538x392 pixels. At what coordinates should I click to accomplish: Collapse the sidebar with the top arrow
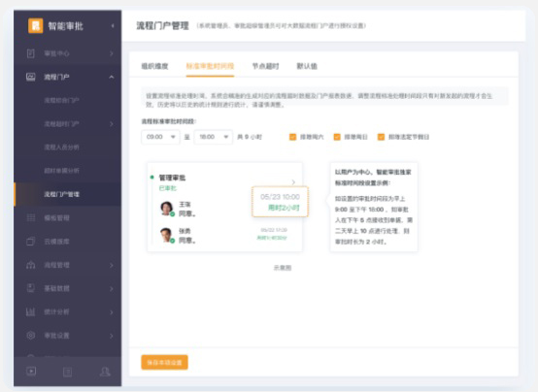(113, 26)
